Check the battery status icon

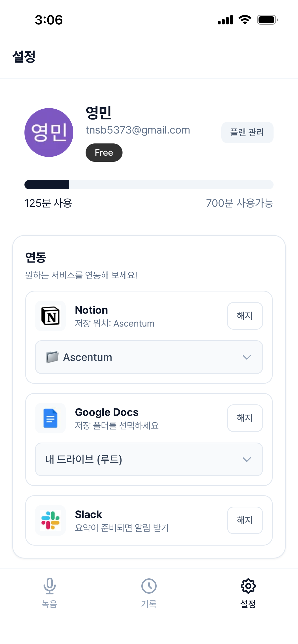[x=267, y=20]
